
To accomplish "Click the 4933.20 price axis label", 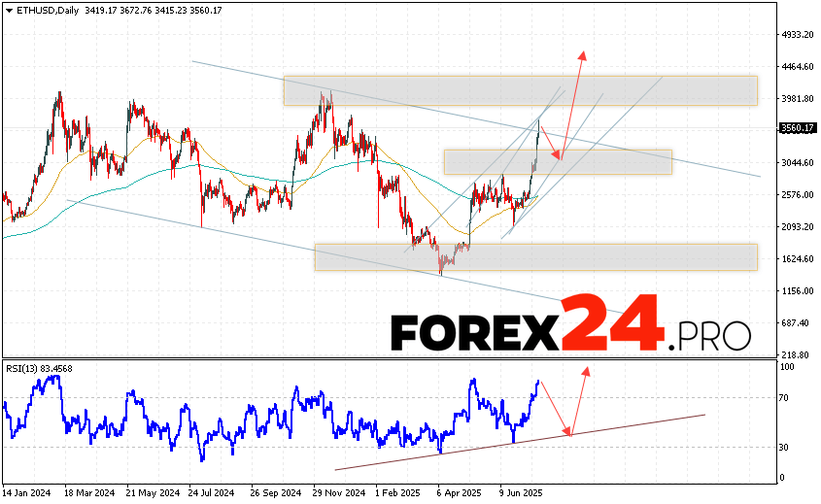I will point(797,34).
